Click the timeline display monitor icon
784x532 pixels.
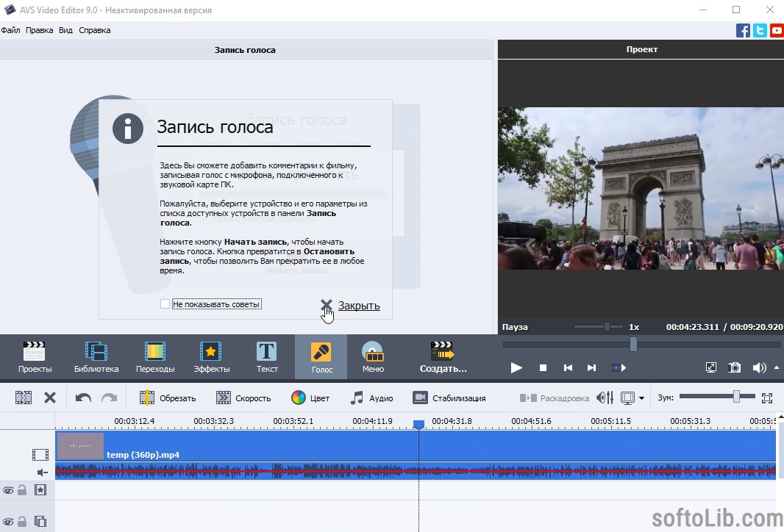tap(627, 398)
